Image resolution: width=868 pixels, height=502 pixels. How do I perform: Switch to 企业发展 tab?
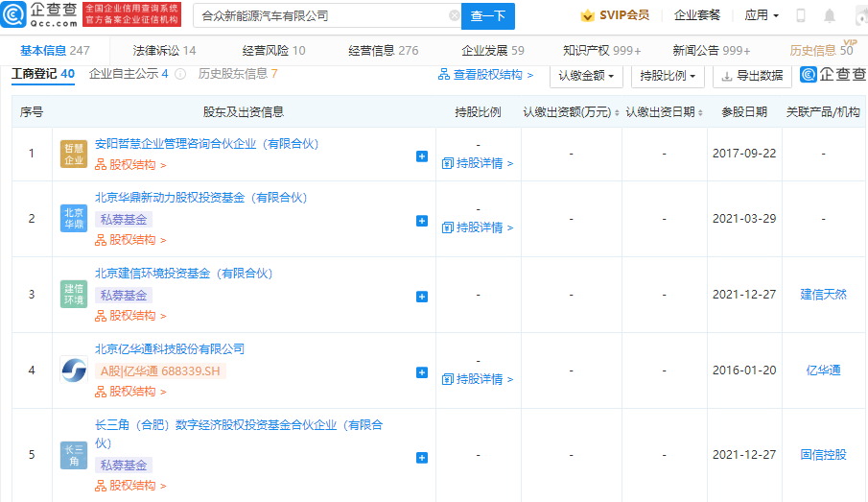point(493,51)
